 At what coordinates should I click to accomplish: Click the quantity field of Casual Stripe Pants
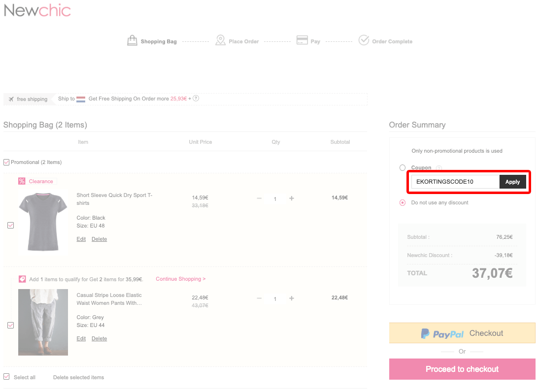point(275,299)
